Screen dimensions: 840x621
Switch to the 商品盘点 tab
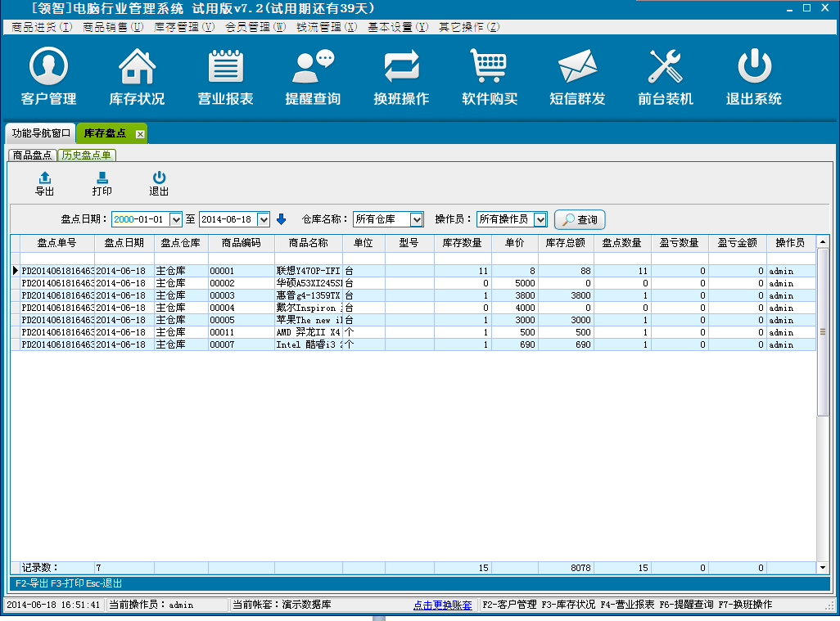[x=33, y=155]
